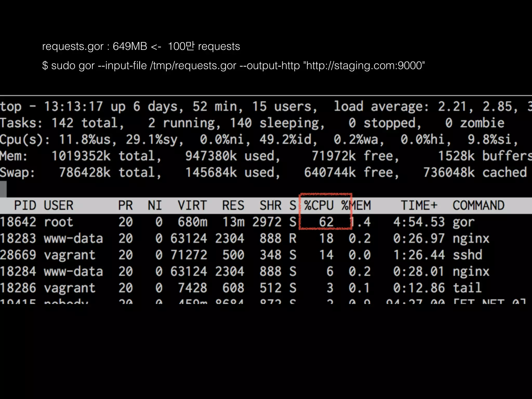The image size is (532, 399).
Task: Click the 18 CPU value for nginx
Action: click(326, 238)
